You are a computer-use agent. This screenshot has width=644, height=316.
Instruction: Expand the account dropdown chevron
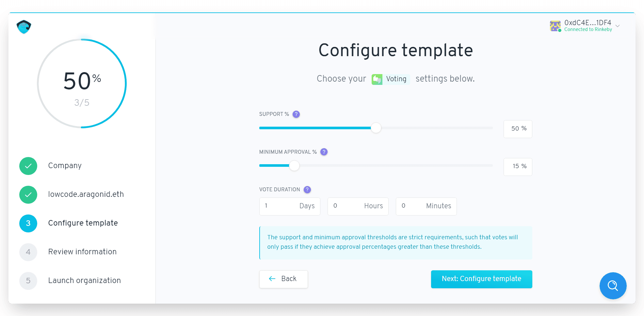click(618, 26)
